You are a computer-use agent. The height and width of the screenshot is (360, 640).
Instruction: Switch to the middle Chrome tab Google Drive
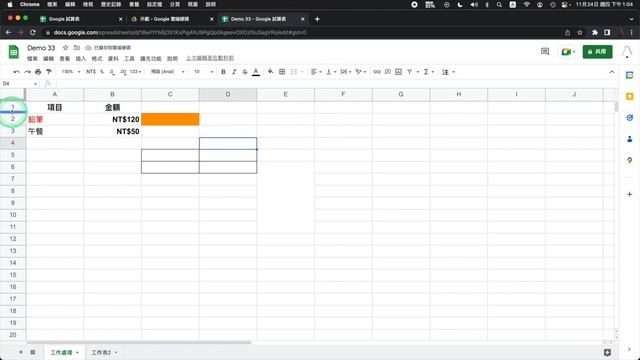[171, 19]
